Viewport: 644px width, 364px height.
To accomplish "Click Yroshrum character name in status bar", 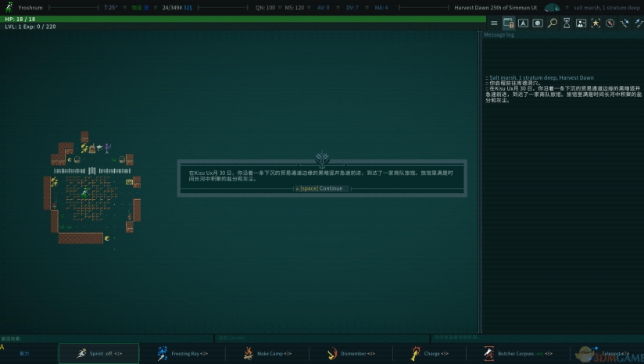I will (x=30, y=7).
